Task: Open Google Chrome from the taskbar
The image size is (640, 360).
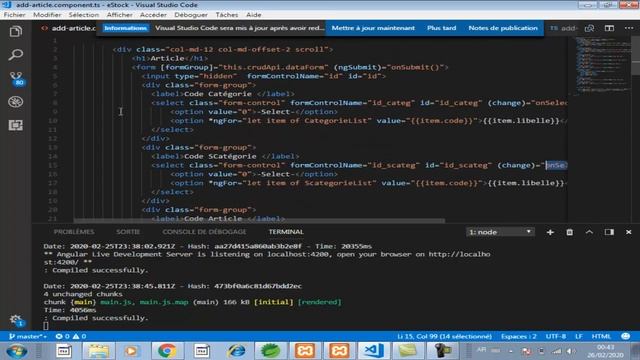Action: (167, 351)
